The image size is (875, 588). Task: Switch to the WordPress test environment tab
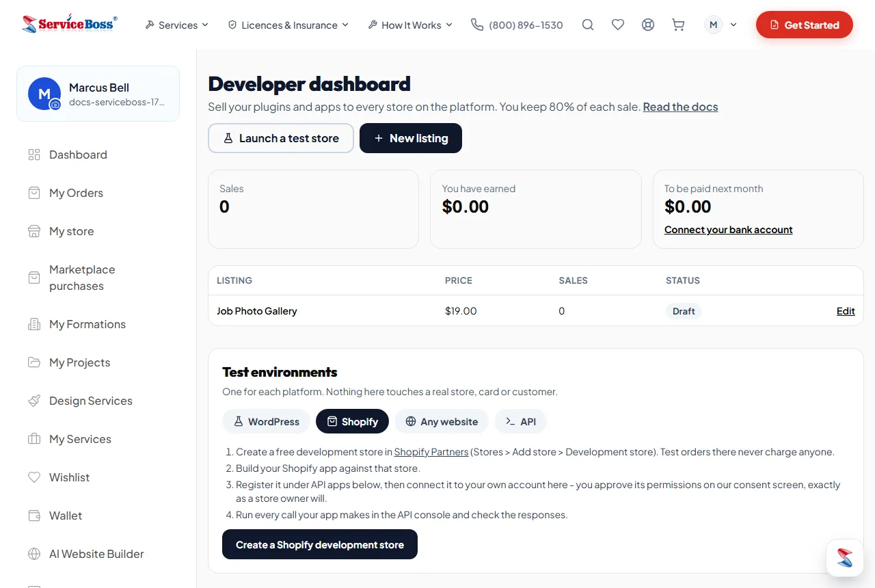266,421
